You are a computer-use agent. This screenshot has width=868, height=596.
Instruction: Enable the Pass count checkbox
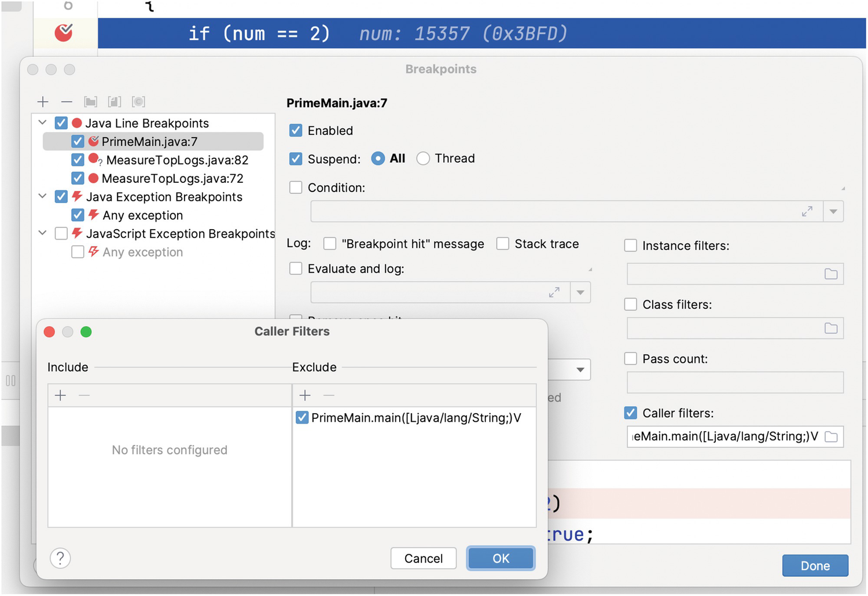(x=631, y=359)
